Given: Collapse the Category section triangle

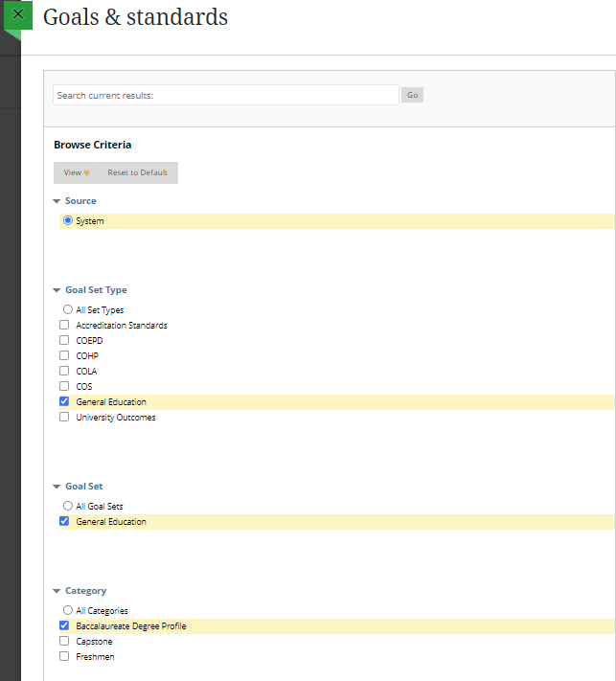Looking at the screenshot, I should coord(57,591).
